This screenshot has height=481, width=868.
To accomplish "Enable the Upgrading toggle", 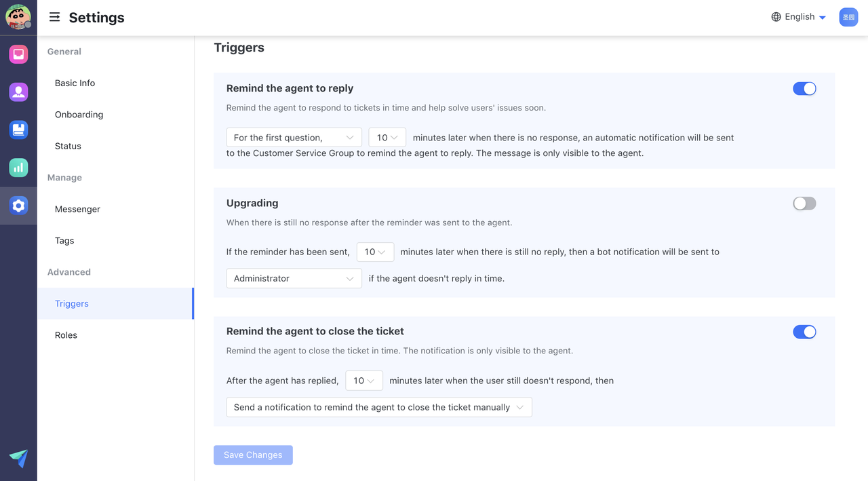I will point(804,204).
